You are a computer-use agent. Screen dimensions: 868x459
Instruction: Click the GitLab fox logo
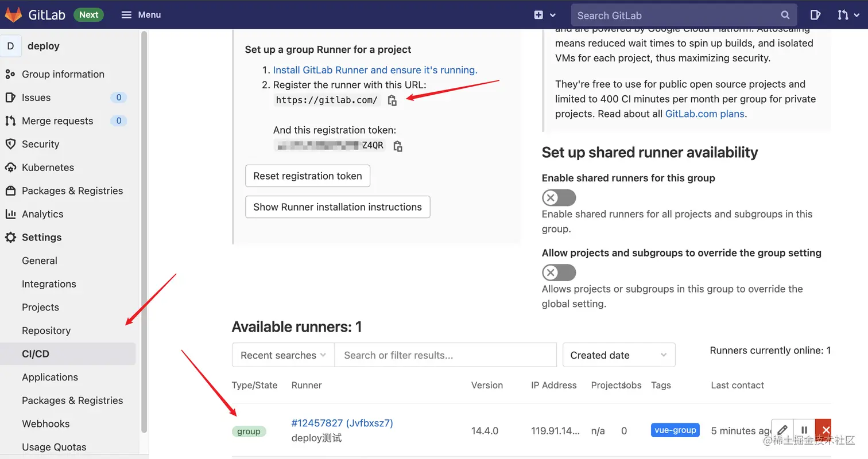pos(13,14)
